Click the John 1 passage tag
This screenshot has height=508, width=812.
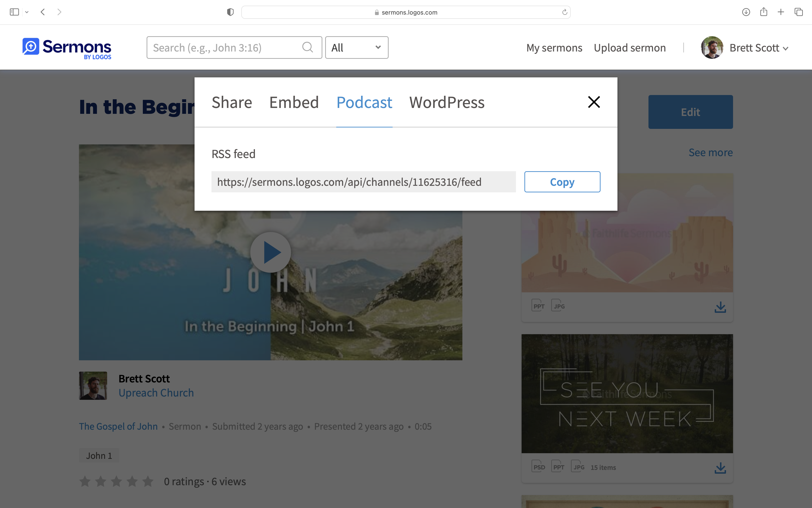tap(99, 456)
